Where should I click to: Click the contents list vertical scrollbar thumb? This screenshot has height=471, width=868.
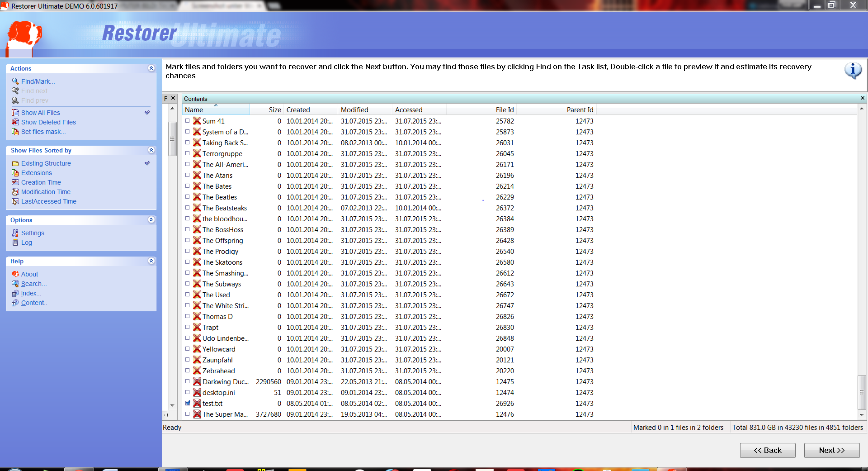(x=862, y=392)
